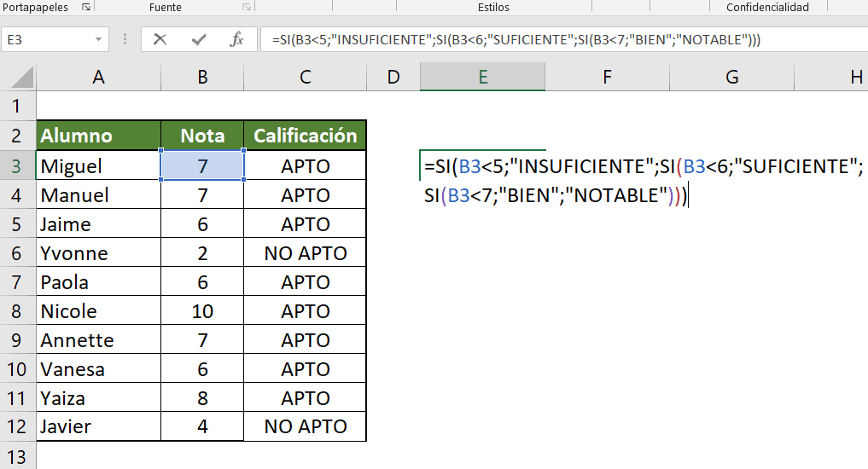
Task: Click Nicole's APTO calification cell
Action: click(305, 311)
